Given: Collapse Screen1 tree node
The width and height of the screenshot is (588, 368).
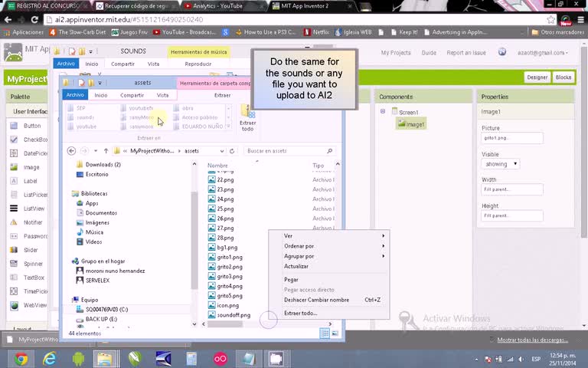Looking at the screenshot, I should click(383, 111).
